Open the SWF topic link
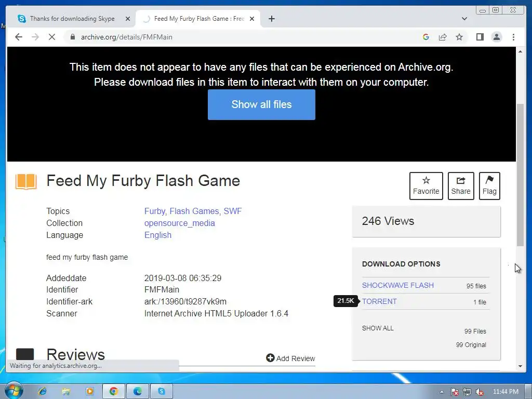This screenshot has width=532, height=399. point(232,211)
